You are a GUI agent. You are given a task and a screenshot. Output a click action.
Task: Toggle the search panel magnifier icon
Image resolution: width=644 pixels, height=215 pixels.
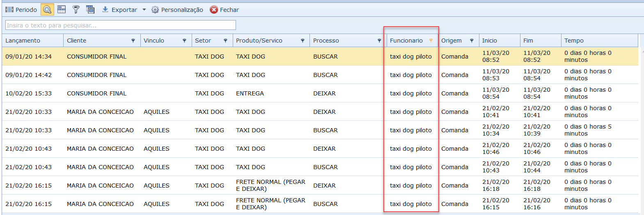[47, 9]
